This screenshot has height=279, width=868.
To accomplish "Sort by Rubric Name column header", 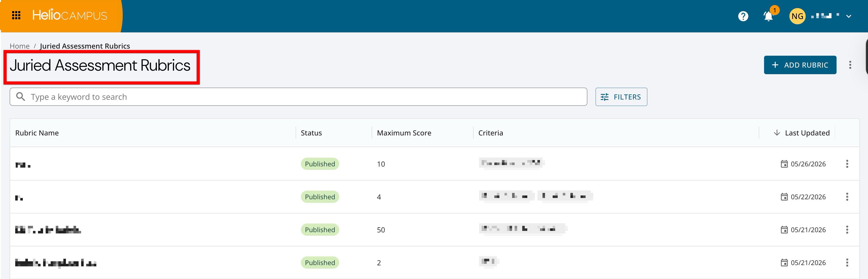I will [37, 133].
